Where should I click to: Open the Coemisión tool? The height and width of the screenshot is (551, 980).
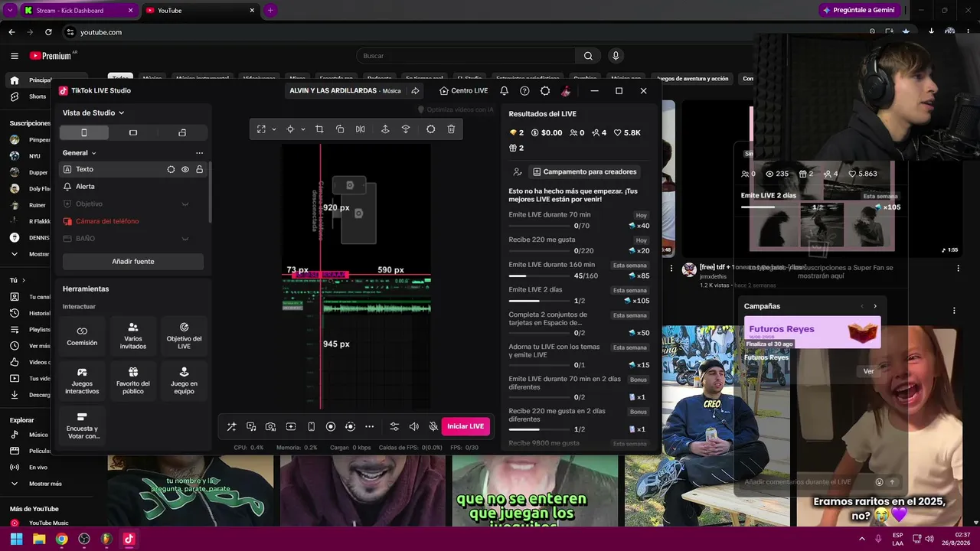[x=82, y=335]
